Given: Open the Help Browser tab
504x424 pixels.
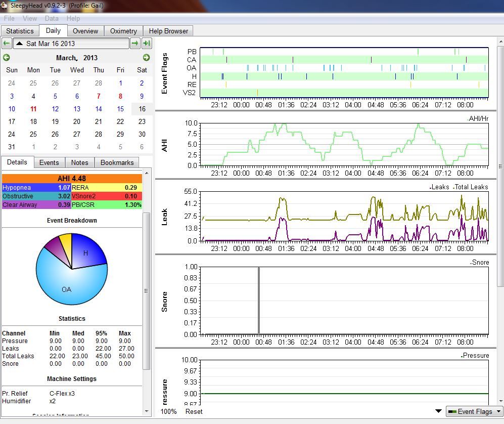Looking at the screenshot, I should (168, 31).
